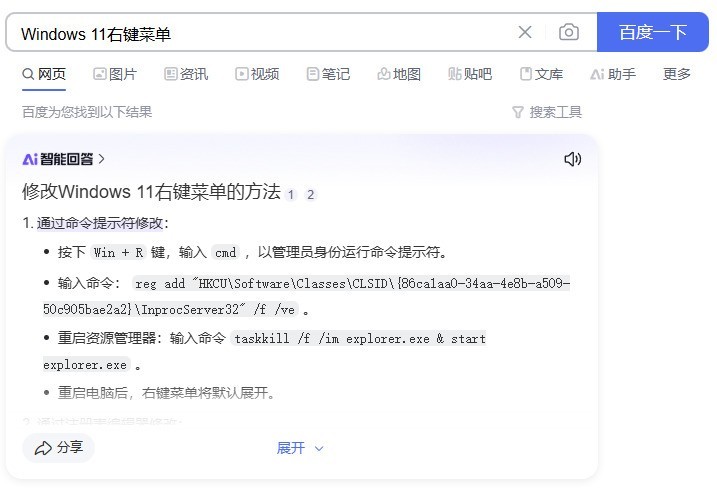Open the 笔记 tab
The image size is (717, 490).
coord(328,74)
